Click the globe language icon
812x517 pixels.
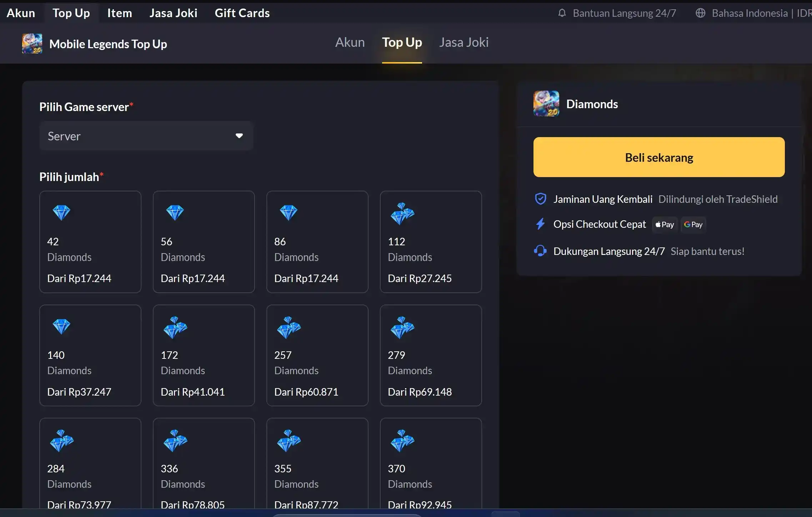coord(700,13)
